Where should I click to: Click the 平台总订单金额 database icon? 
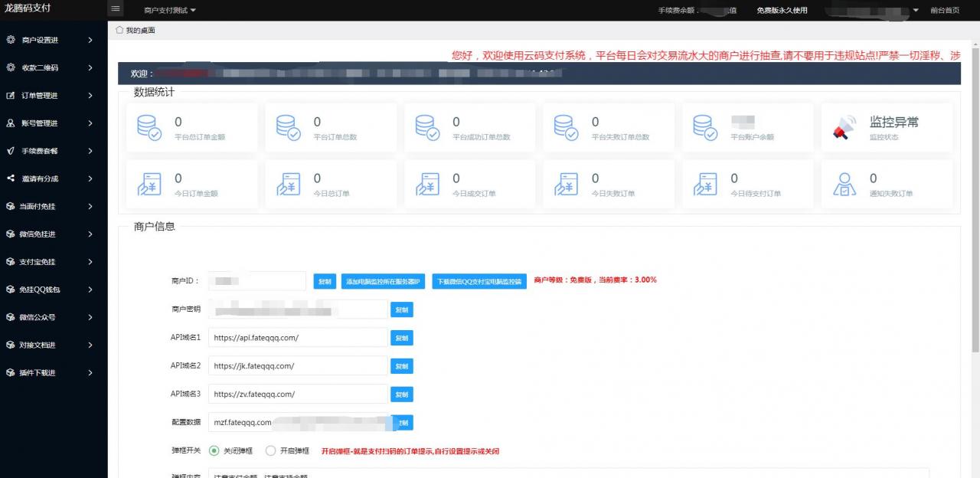coord(149,128)
